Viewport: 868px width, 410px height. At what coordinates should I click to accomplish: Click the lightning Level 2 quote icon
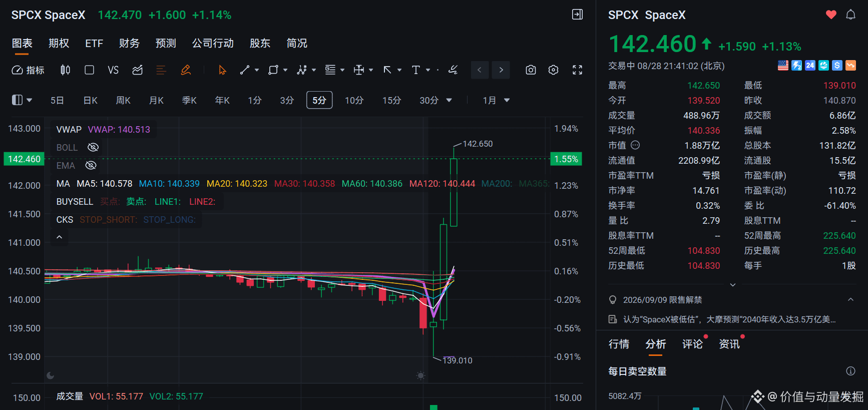796,66
